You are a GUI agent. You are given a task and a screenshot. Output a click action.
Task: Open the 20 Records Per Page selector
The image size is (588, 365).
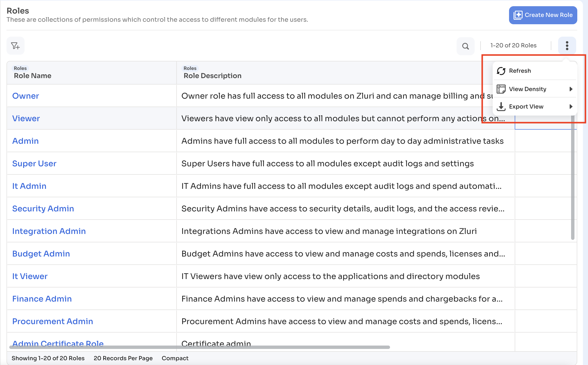[x=123, y=358]
